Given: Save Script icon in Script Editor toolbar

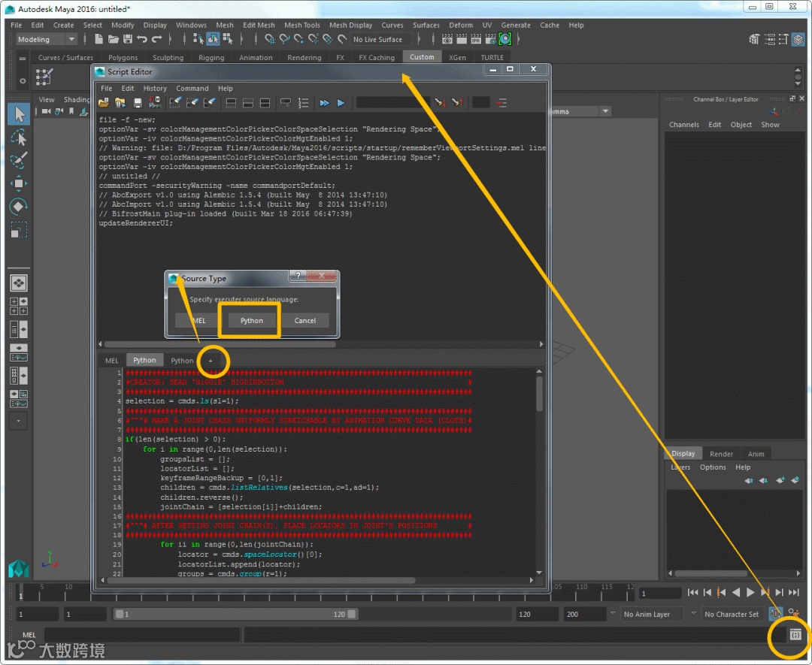Looking at the screenshot, I should 138,103.
